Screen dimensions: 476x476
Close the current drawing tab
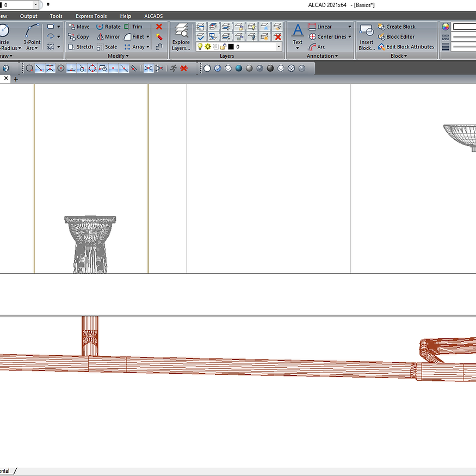click(6, 78)
